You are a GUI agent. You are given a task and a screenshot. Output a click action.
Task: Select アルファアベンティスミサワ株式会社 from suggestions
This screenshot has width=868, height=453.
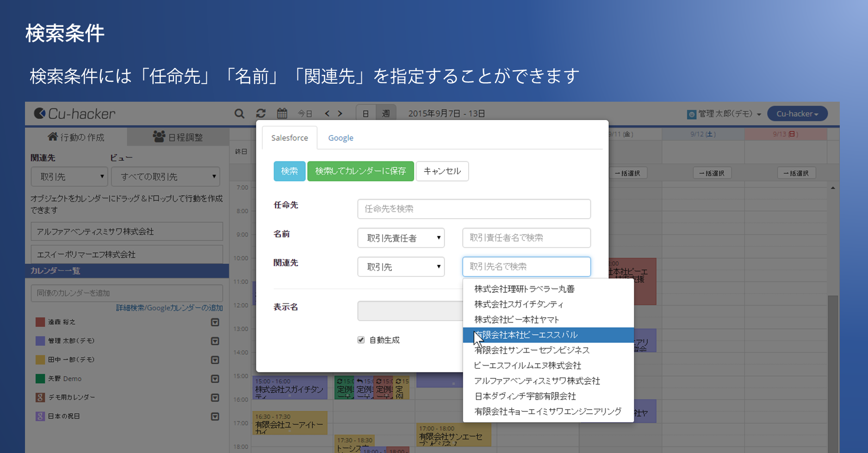click(x=548, y=381)
